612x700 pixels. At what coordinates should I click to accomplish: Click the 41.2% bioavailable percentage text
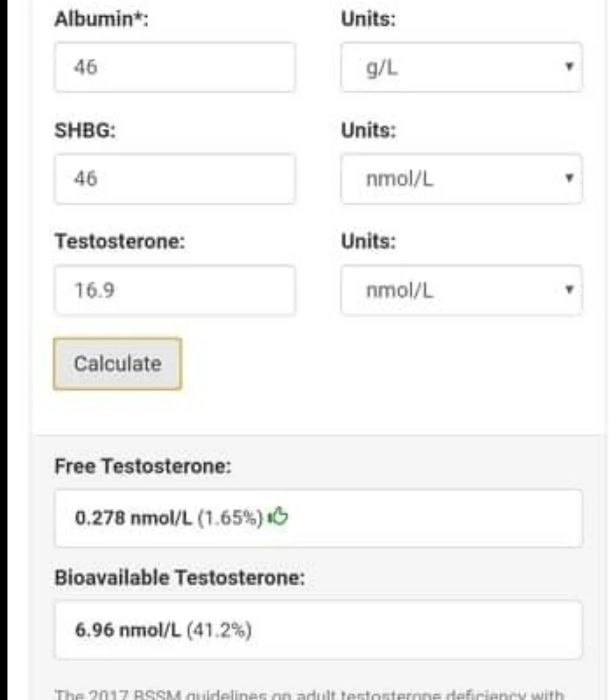(x=219, y=630)
